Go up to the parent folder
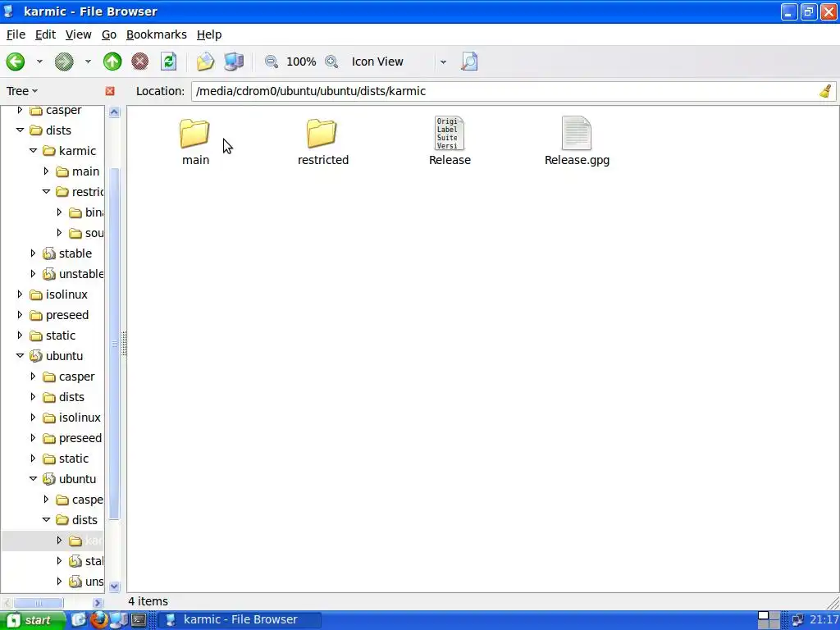This screenshot has height=630, width=840. (x=112, y=62)
